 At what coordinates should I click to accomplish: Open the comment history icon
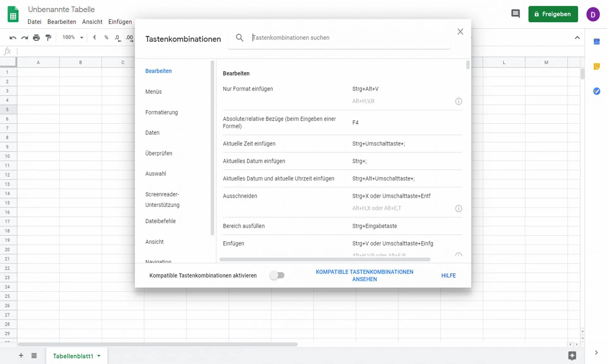click(x=515, y=14)
